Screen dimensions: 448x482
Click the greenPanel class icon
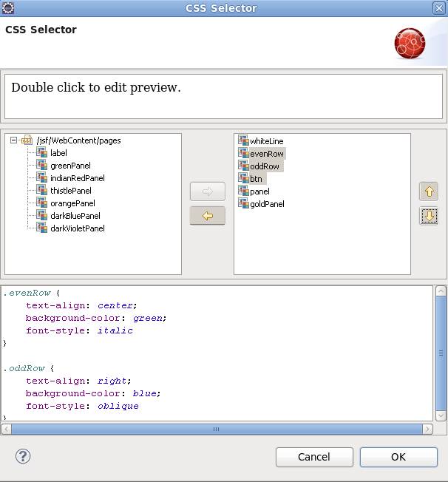click(41, 165)
